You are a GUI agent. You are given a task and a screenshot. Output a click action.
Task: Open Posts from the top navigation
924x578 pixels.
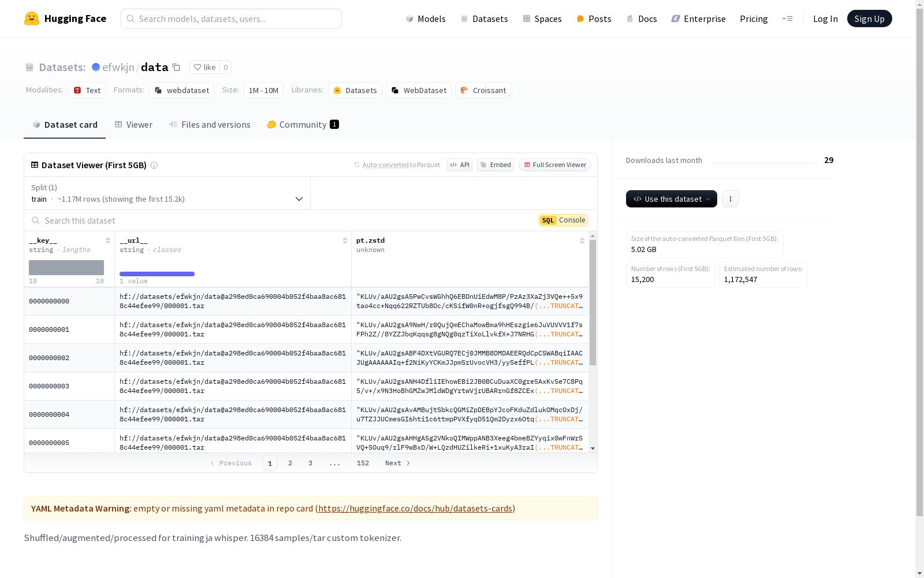click(594, 18)
